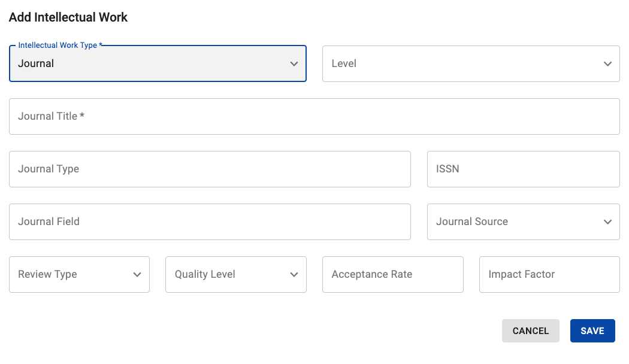The height and width of the screenshot is (364, 629).
Task: Click the blue SAVE button
Action: point(592,331)
